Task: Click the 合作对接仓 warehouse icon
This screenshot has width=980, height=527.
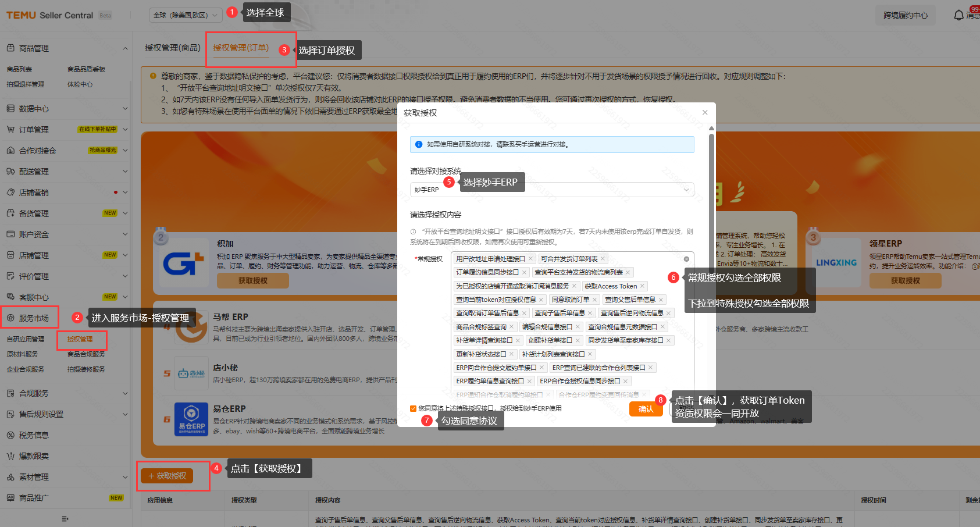Action: [10, 151]
